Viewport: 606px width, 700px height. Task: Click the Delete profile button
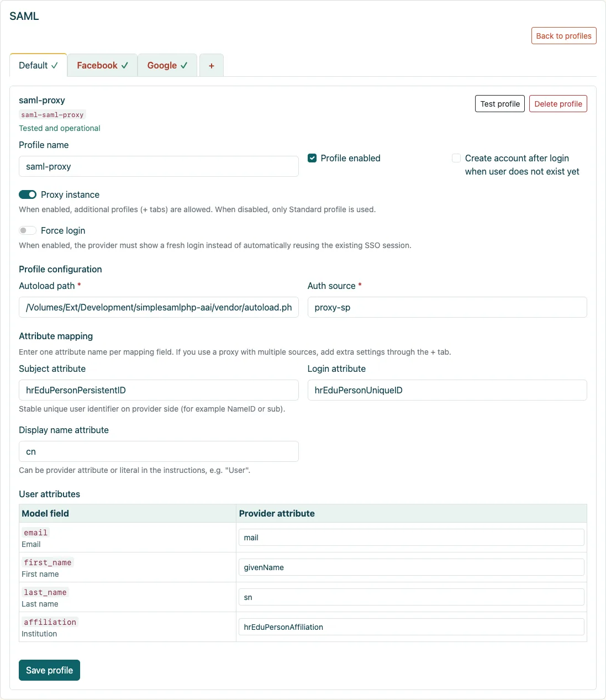point(558,104)
